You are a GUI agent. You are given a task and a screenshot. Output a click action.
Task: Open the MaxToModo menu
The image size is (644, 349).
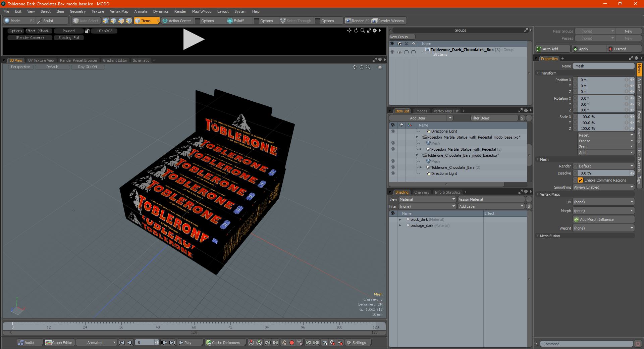pos(202,11)
